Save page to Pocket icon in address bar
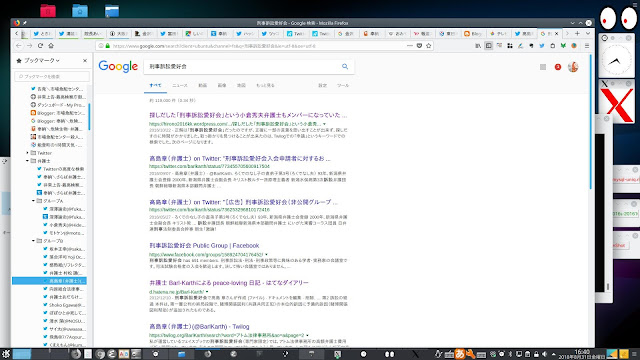Image resolution: width=640 pixels, height=360 pixels. point(419,46)
